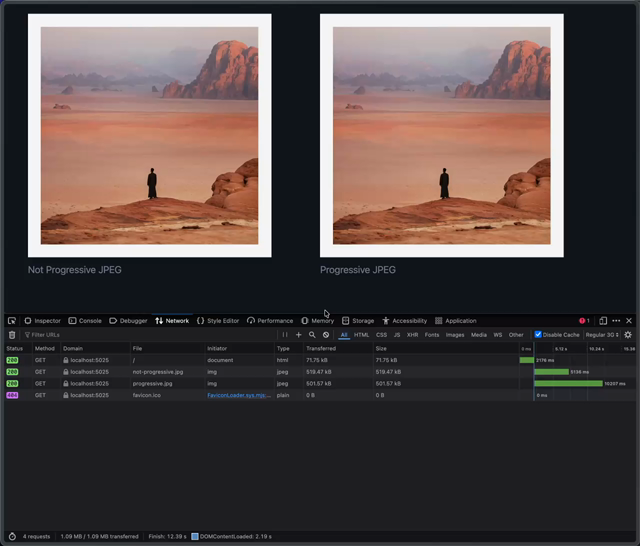Screen dimensions: 640x546
Task: Click the red error count badge
Action: coord(585,321)
